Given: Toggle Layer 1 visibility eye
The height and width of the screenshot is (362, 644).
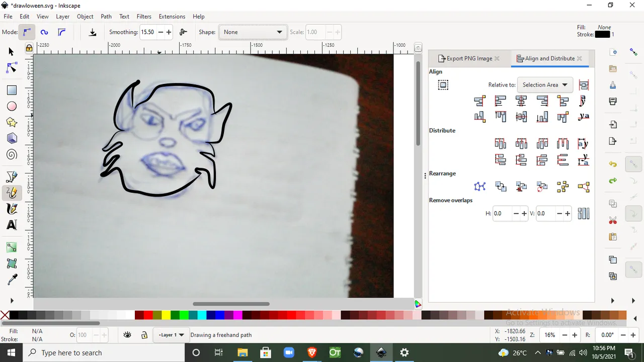Looking at the screenshot, I should 128,335.
